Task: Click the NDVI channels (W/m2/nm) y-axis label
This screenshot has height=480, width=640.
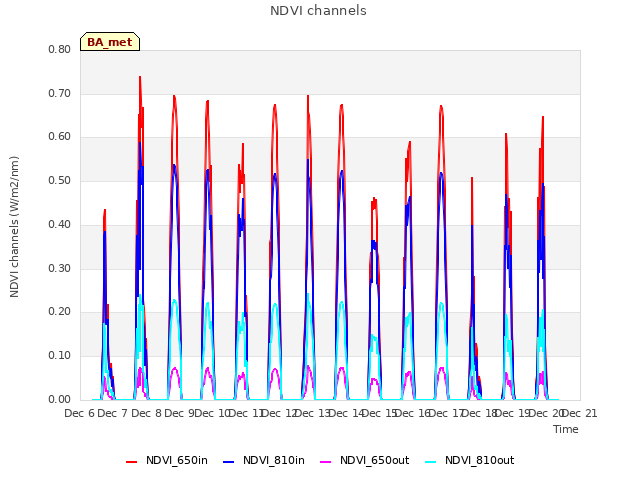Action: click(x=14, y=227)
